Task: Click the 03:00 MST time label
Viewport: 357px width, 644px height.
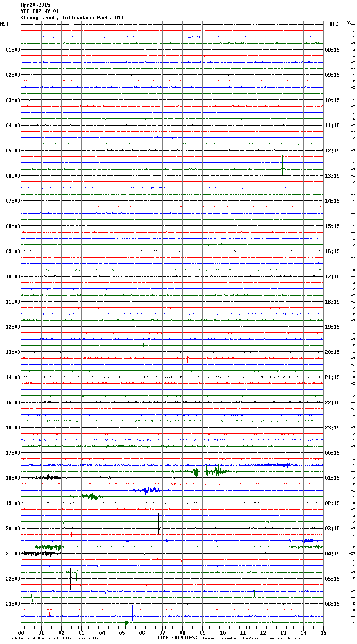Action: point(13,100)
